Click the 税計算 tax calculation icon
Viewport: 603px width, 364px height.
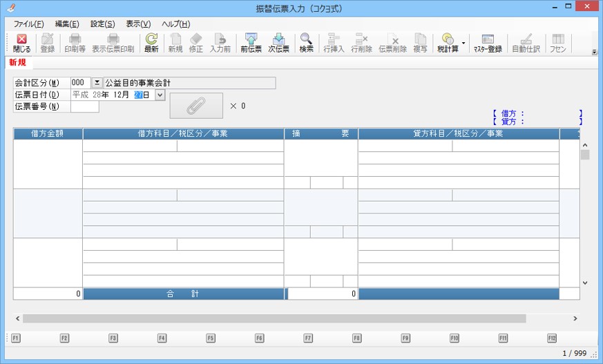tap(448, 43)
